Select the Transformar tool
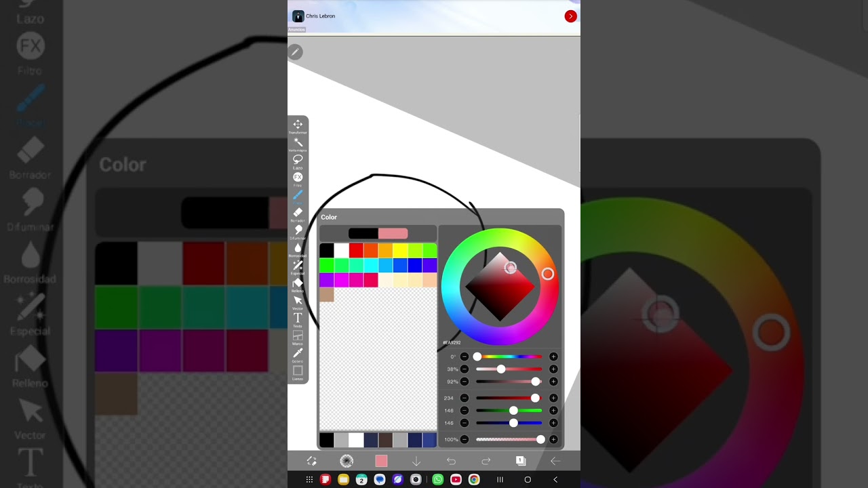Image resolution: width=868 pixels, height=488 pixels. (298, 126)
